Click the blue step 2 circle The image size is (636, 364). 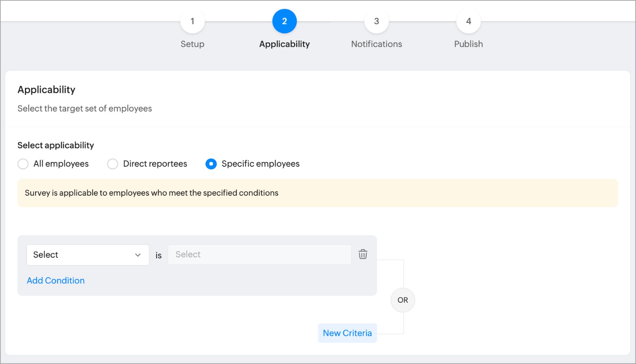284,21
